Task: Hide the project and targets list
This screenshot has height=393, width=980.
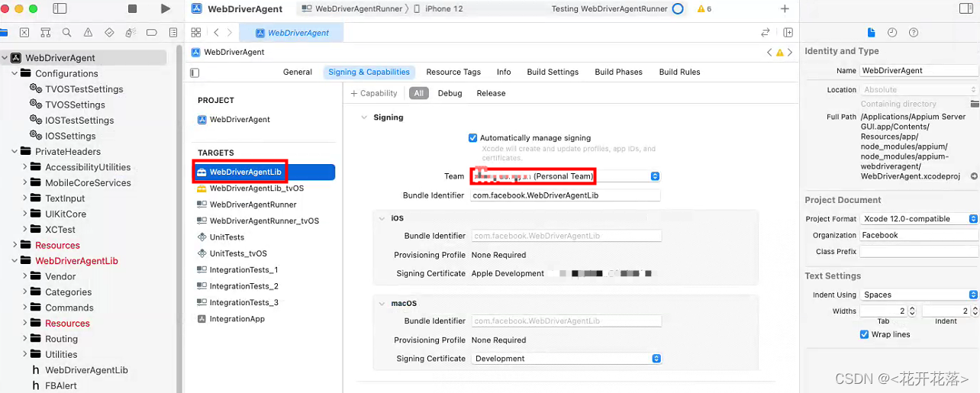Action: 195,72
